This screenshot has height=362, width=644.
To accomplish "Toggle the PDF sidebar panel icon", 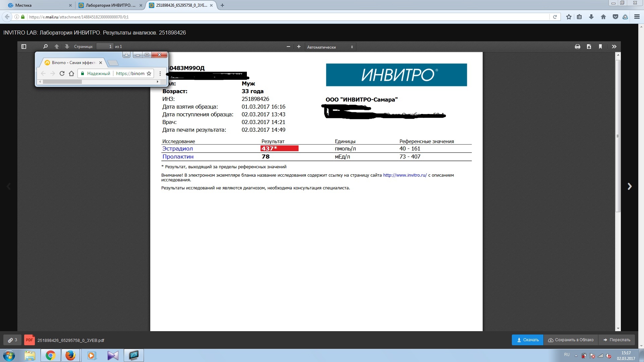I will (x=24, y=47).
